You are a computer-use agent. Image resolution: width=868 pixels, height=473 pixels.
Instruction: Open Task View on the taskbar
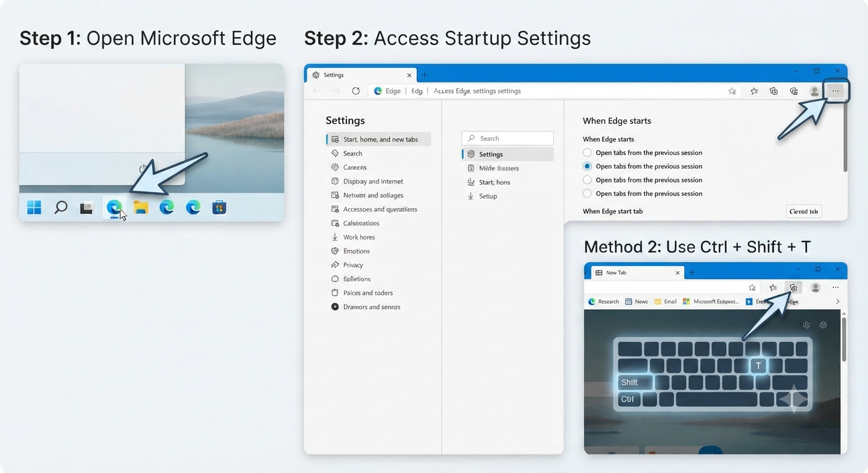[86, 208]
